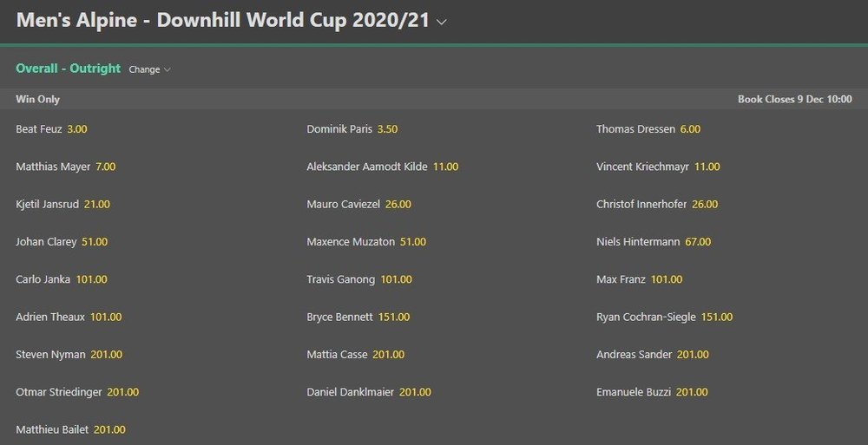Select Bryce Bennett odds 151.00
Viewport: 868px width, 445px height.
[358, 317]
